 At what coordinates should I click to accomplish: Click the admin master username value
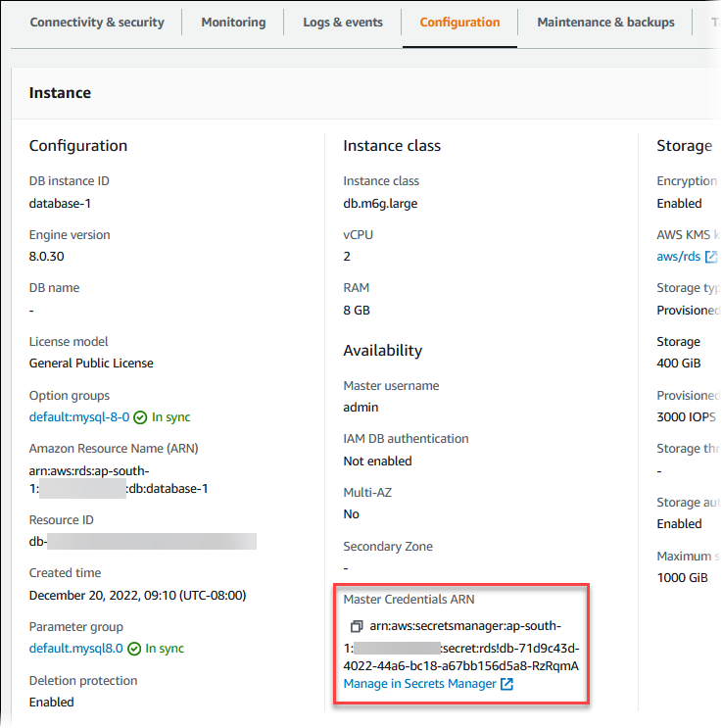361,408
